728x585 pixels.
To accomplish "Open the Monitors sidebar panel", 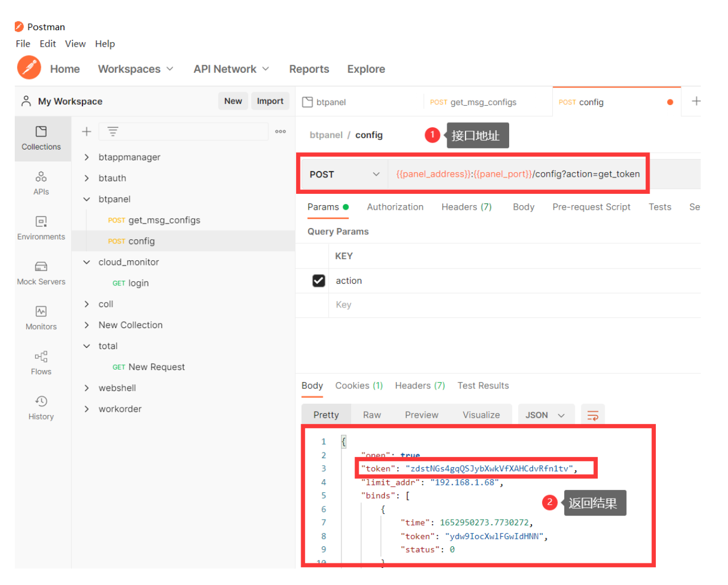I will coord(41,318).
